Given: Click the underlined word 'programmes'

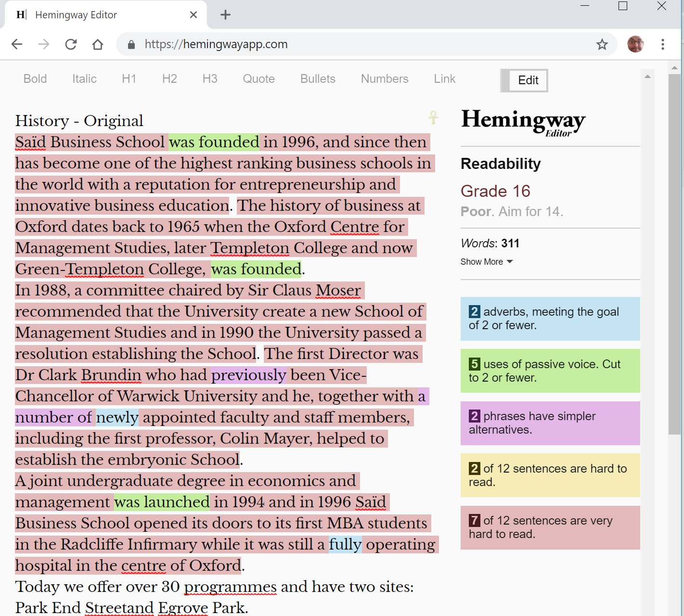Looking at the screenshot, I should [230, 587].
